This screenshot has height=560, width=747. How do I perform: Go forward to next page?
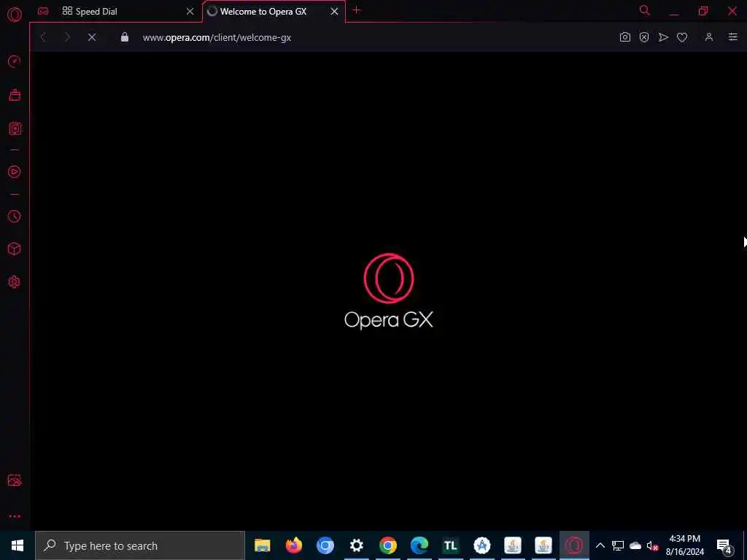coord(67,37)
